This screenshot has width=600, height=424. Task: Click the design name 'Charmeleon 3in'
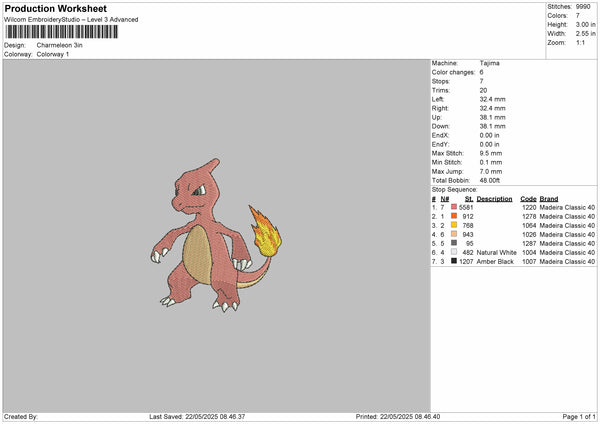click(x=59, y=45)
